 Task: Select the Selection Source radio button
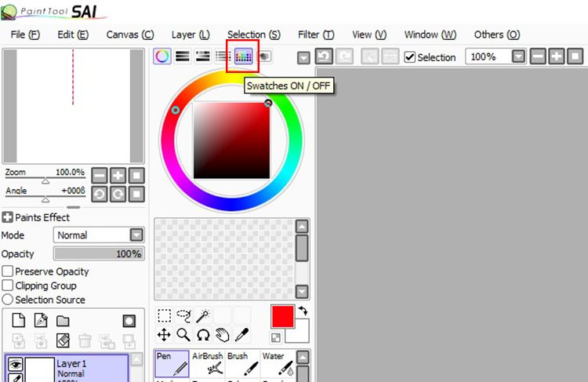point(8,300)
